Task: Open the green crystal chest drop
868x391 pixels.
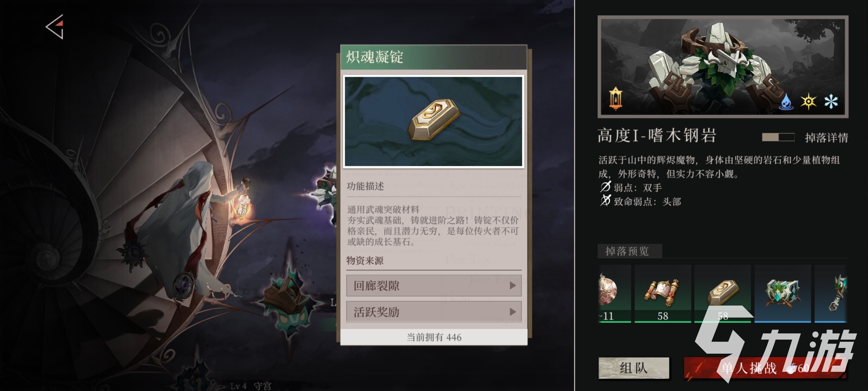Action: coord(782,294)
